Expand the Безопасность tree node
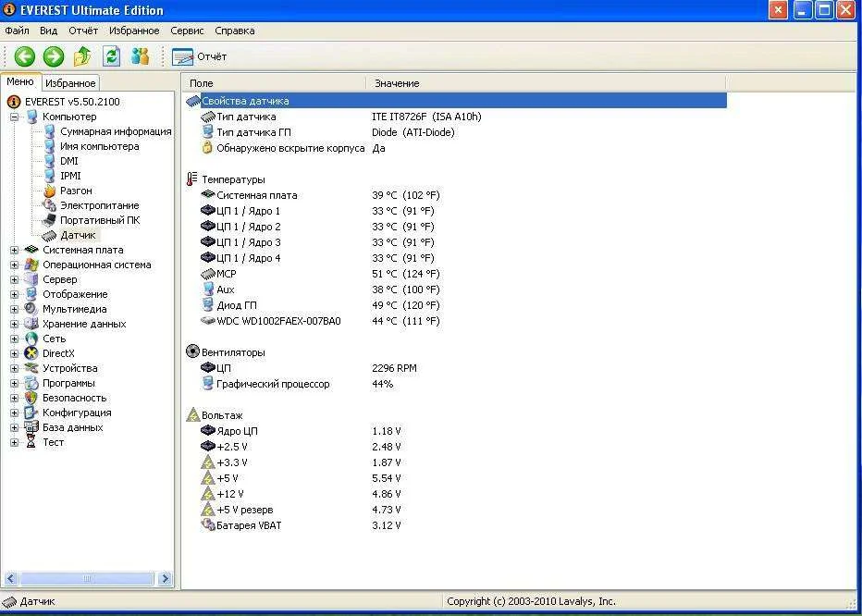The height and width of the screenshot is (616, 862). pyautogui.click(x=14, y=399)
